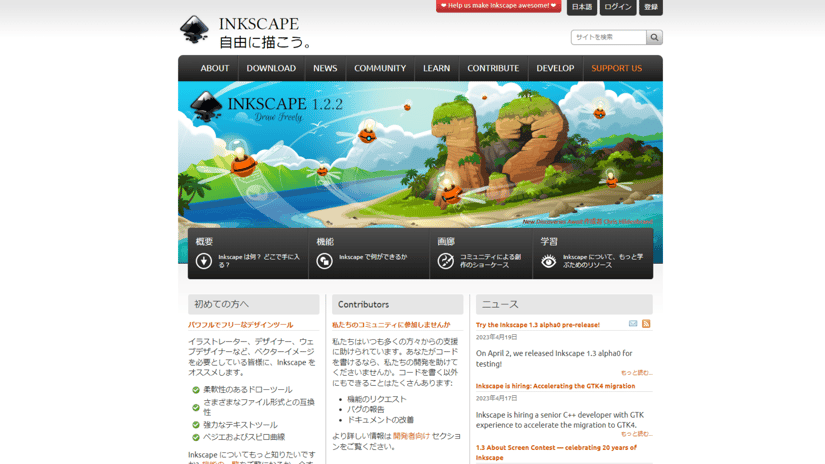Open the news RSS feed icon

point(646,324)
